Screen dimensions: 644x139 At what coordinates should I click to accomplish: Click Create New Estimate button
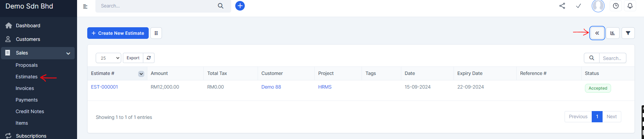[x=118, y=33]
